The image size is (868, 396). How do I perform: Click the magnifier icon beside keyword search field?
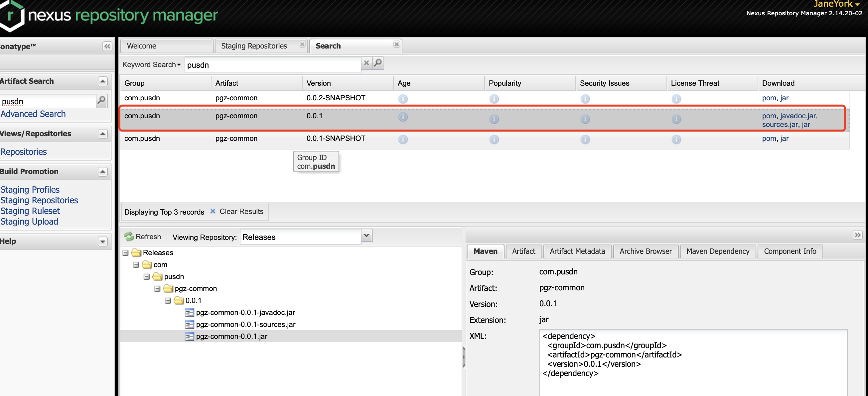tap(378, 63)
